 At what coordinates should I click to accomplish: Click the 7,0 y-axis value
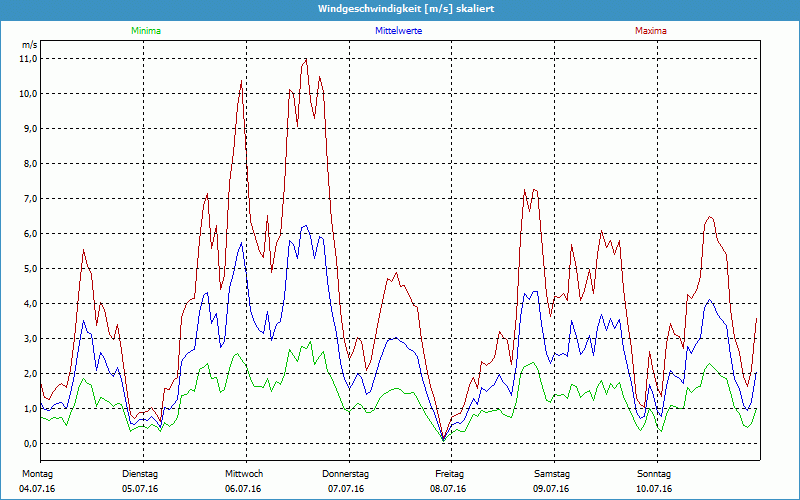(x=31, y=198)
